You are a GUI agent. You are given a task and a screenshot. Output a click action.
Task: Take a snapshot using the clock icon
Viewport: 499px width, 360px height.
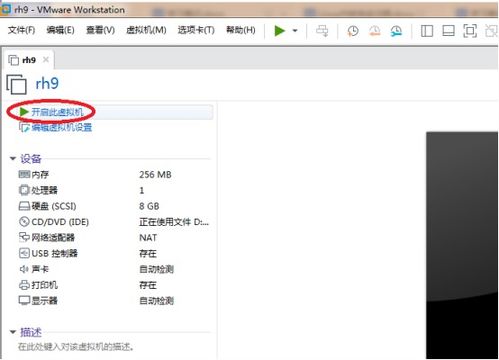click(x=353, y=31)
